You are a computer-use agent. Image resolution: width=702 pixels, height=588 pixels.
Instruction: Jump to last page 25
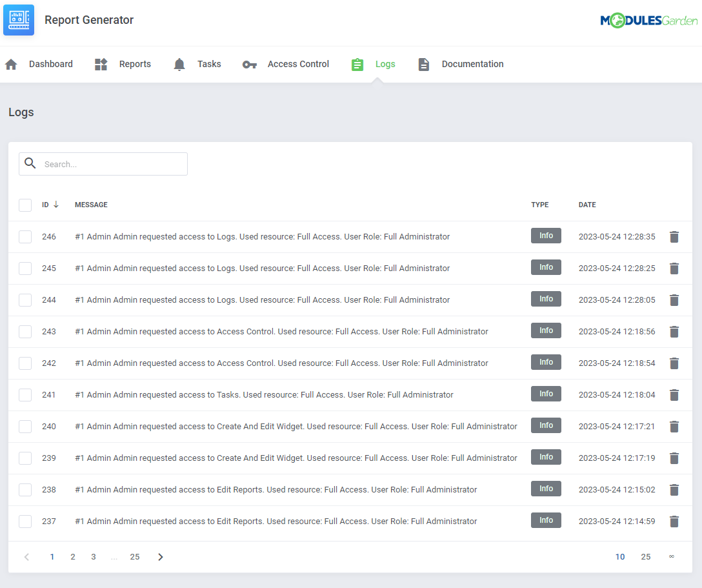[x=135, y=556]
